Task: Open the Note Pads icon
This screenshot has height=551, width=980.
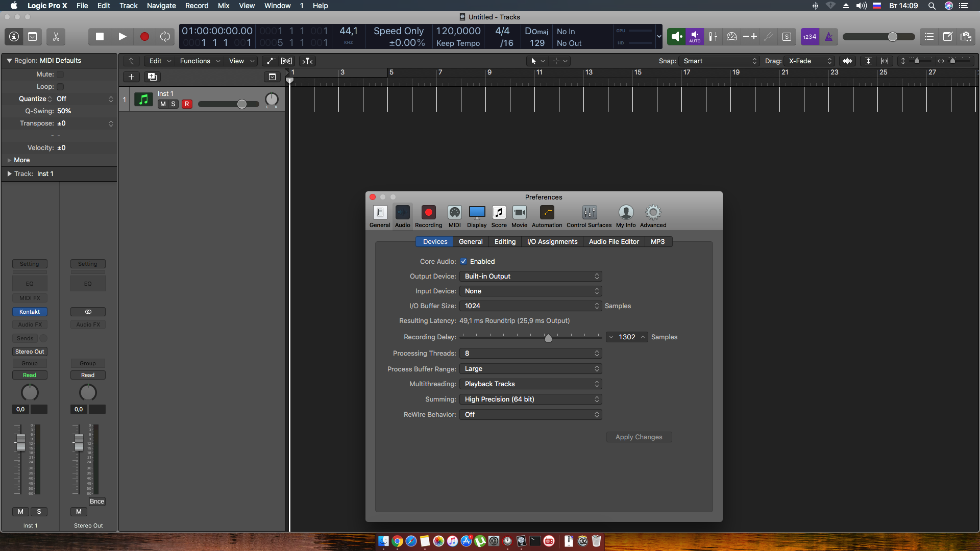Action: tap(947, 37)
